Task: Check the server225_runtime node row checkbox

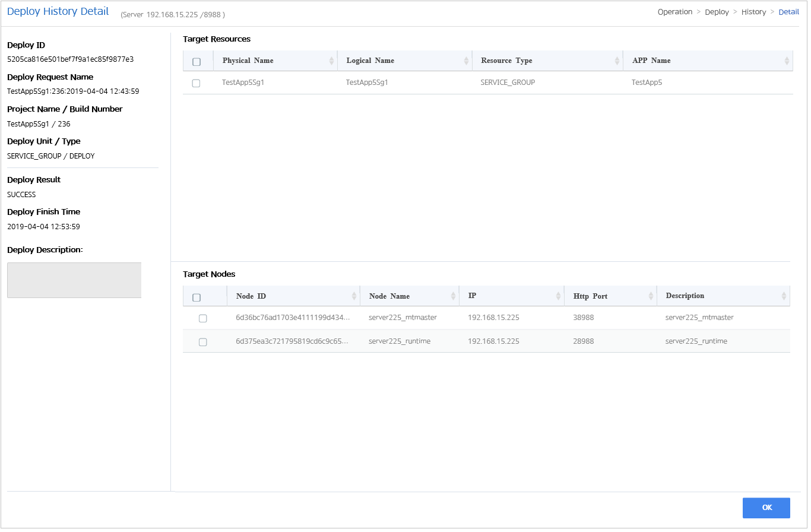Action: click(202, 342)
